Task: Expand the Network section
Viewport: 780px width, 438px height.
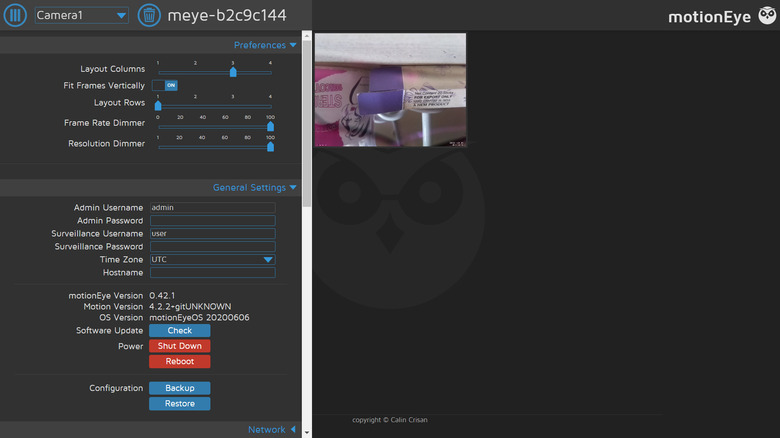Action: pyautogui.click(x=272, y=430)
